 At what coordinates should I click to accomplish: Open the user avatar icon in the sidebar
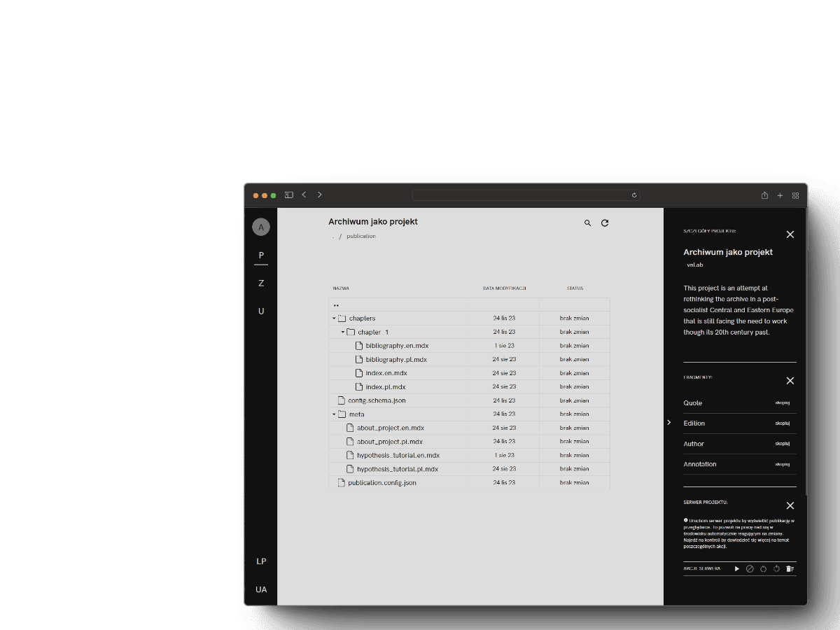pos(261,227)
